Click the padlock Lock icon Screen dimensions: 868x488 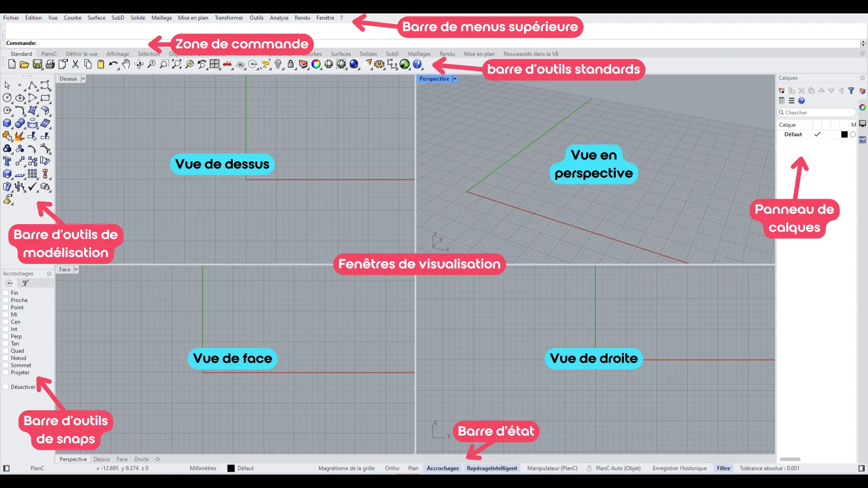[291, 64]
